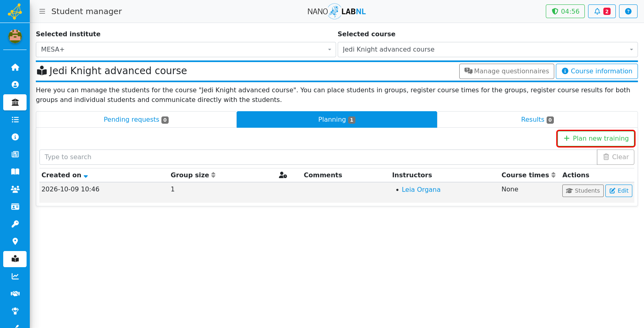Click the app logo at sidebar top

(15, 11)
